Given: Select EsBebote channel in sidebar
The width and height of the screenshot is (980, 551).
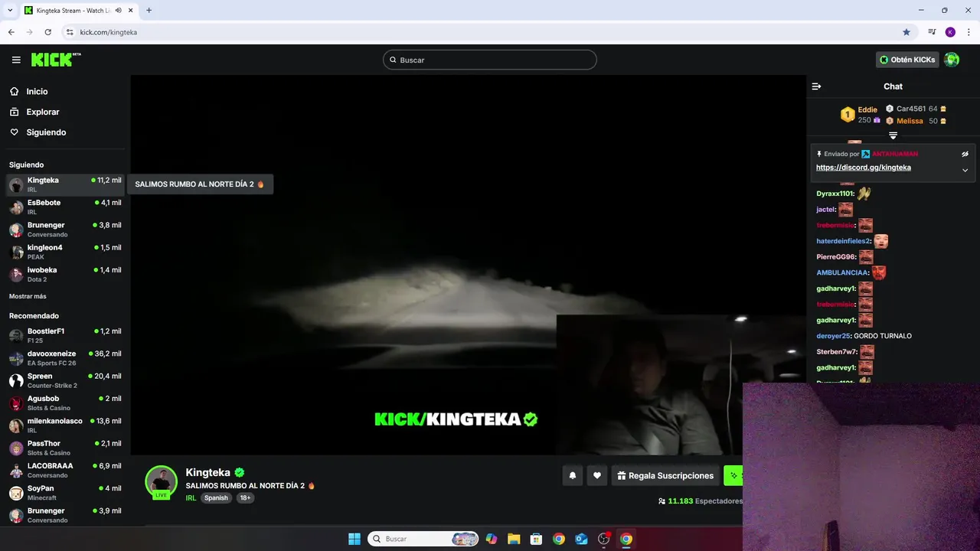Looking at the screenshot, I should click(65, 207).
